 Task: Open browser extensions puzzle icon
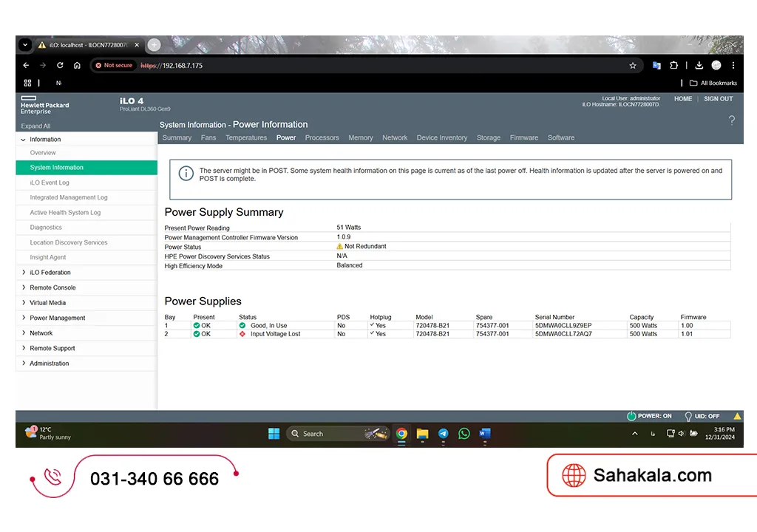click(x=674, y=65)
